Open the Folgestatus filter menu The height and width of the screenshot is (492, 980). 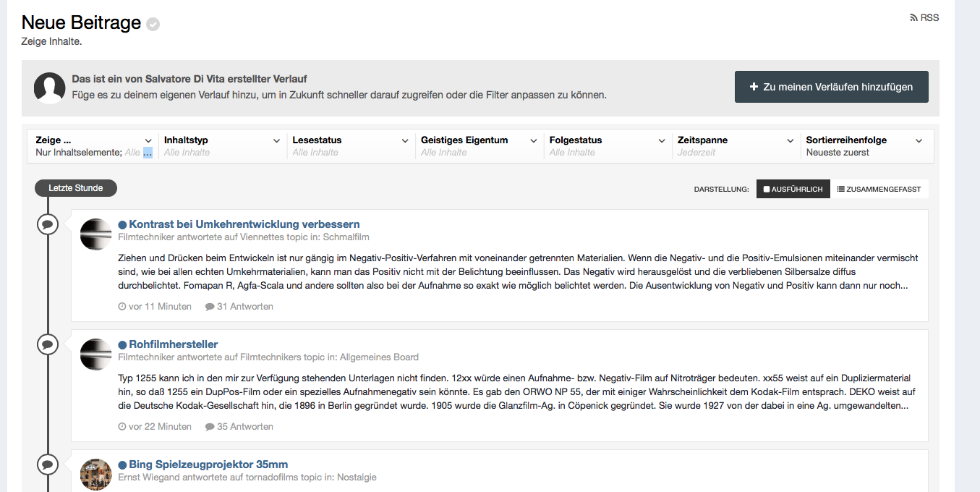[x=607, y=146]
